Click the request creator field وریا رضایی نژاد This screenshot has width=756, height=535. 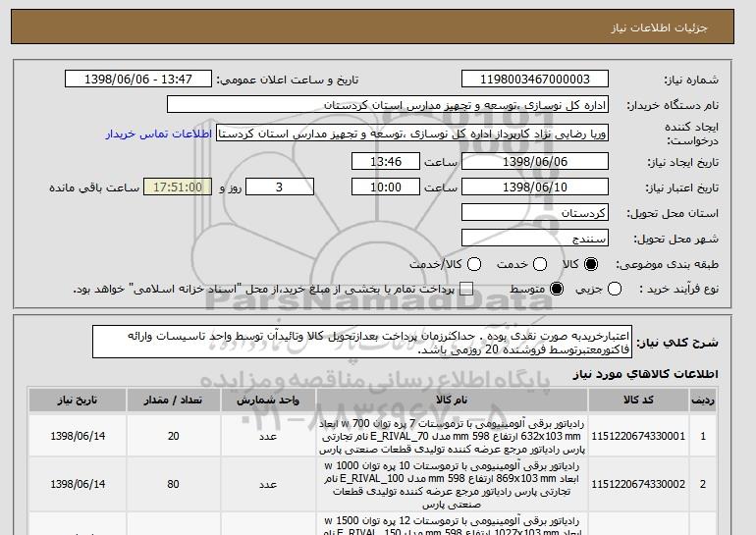coord(412,134)
